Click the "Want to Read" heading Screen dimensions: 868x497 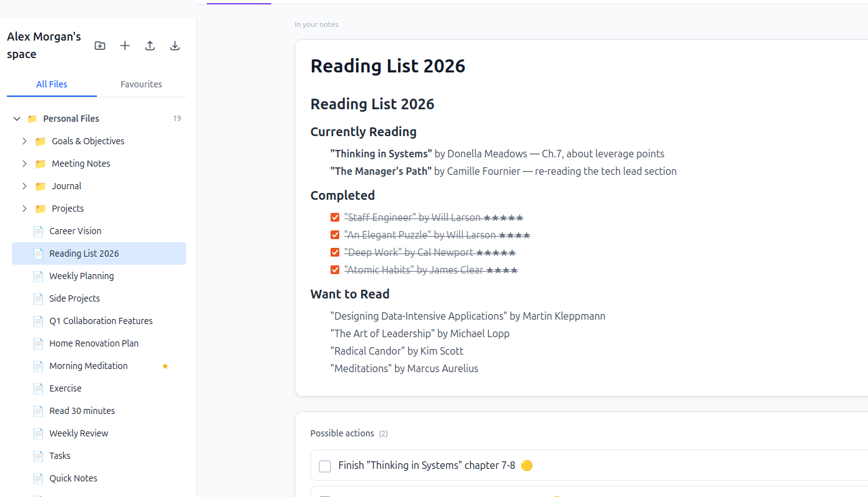pyautogui.click(x=350, y=294)
